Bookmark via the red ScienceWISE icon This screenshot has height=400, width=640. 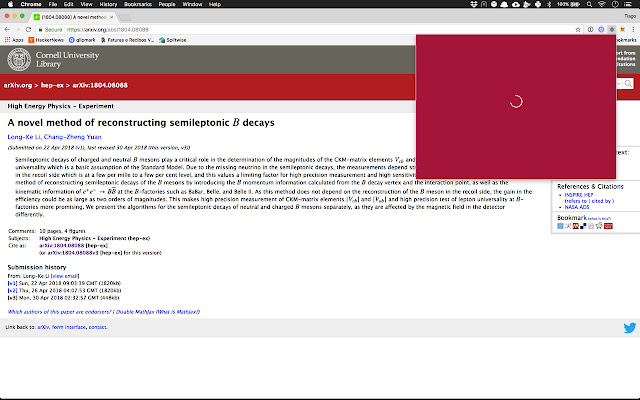(x=608, y=226)
